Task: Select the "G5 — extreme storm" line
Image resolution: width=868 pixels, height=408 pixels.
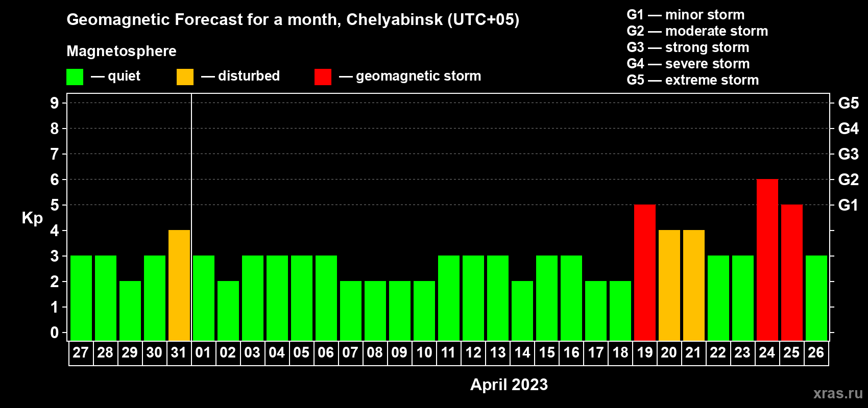Action: coord(693,80)
